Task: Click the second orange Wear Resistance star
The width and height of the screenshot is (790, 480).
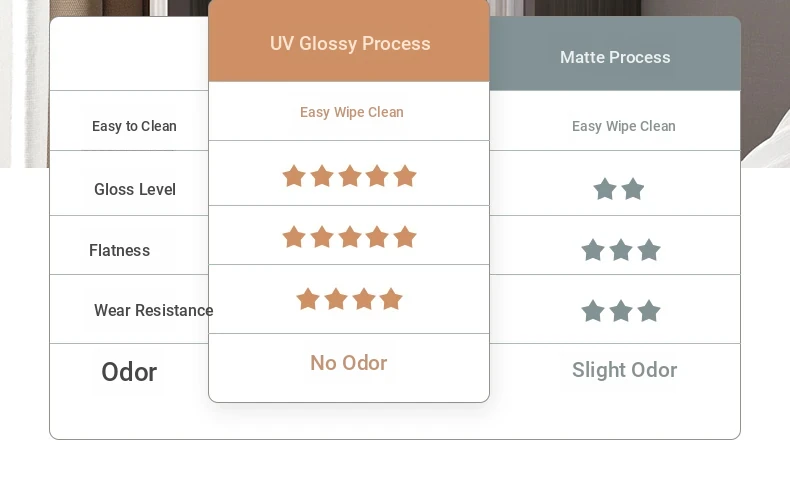Action: click(336, 299)
